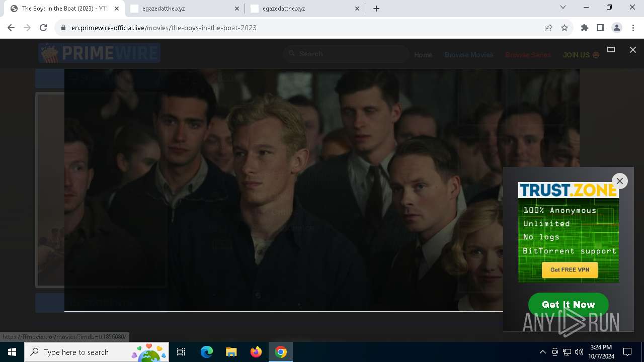Viewport: 644px width, 362px height.
Task: Close the second egazedatthe.xyz tab
Action: [x=358, y=9]
